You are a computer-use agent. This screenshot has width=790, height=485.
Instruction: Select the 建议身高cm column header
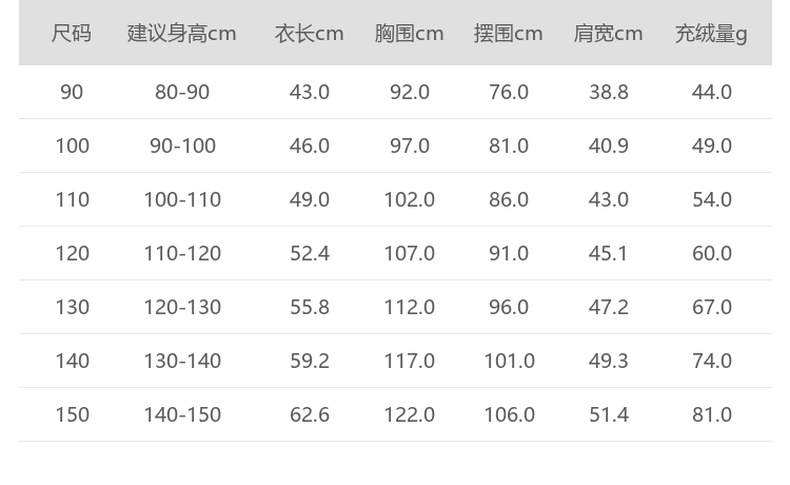pyautogui.click(x=181, y=33)
